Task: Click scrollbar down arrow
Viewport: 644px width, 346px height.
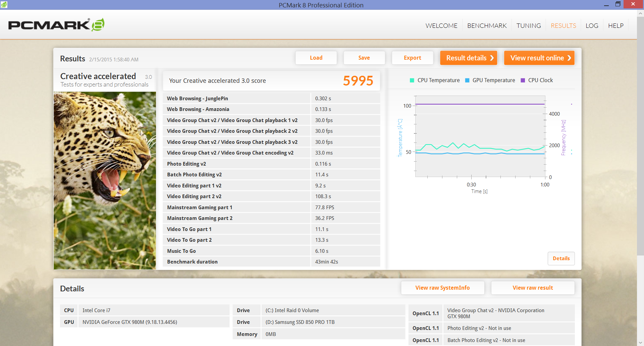Action: coord(640,342)
